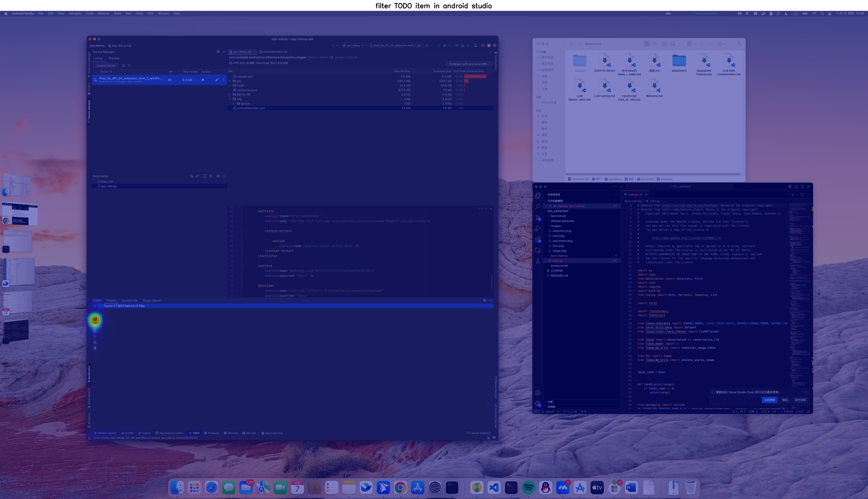Toggle Terminal tool window button
The image size is (868, 499).
pyautogui.click(x=231, y=433)
